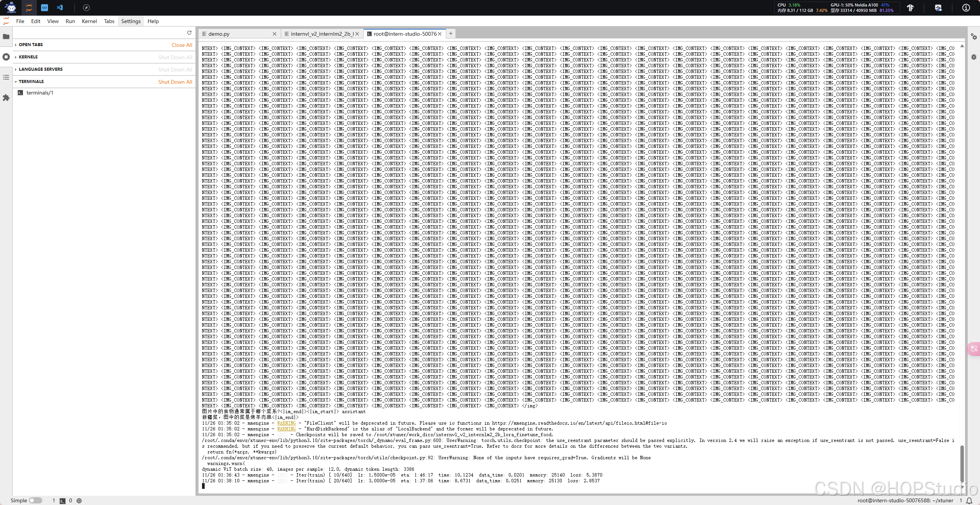Toggle Simple mode switch
Viewport: 980px width, 505px height.
35,500
